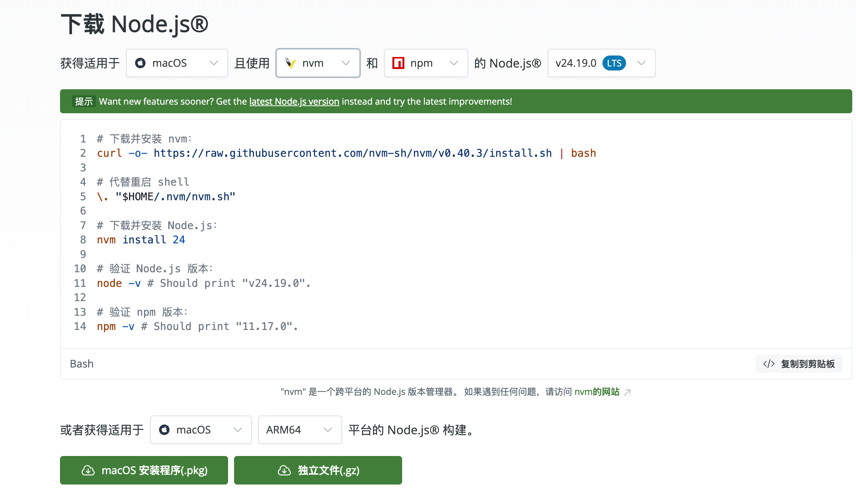Open the v24.19.0 LTS version dropdown

pyautogui.click(x=601, y=63)
